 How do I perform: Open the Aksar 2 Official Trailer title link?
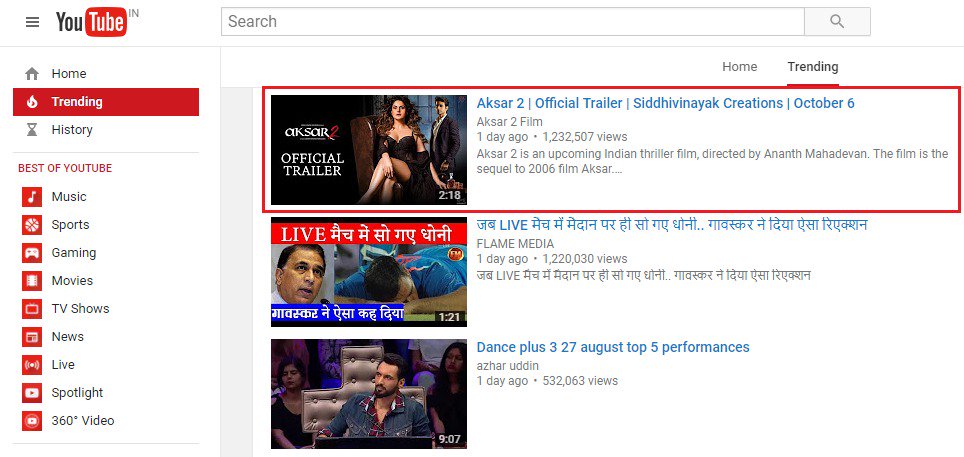click(665, 103)
